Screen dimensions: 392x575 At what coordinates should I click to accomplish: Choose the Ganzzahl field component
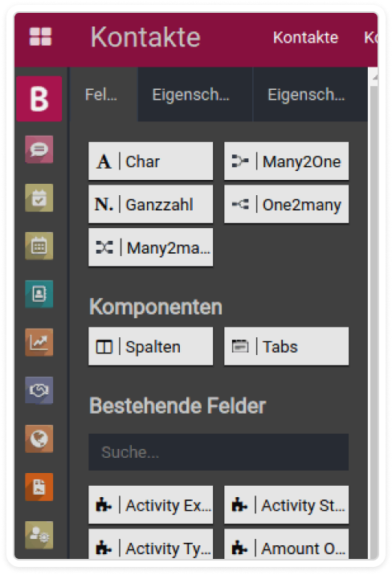[x=151, y=204]
